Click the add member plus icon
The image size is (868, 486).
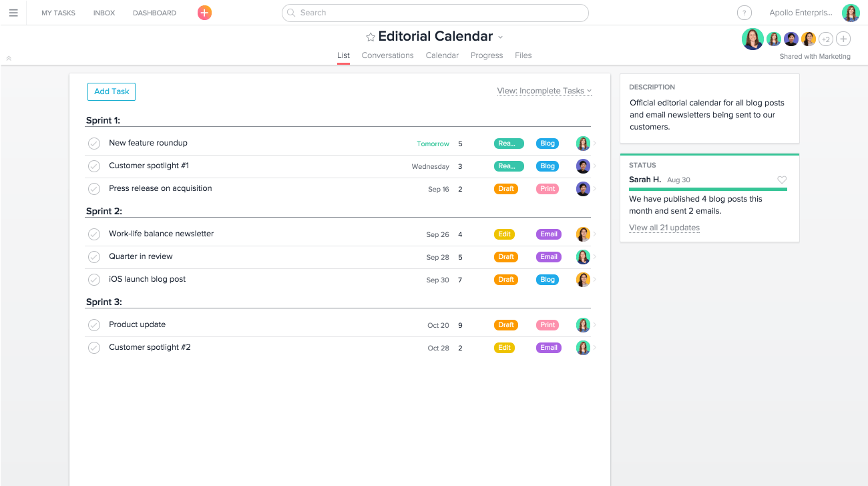(843, 39)
